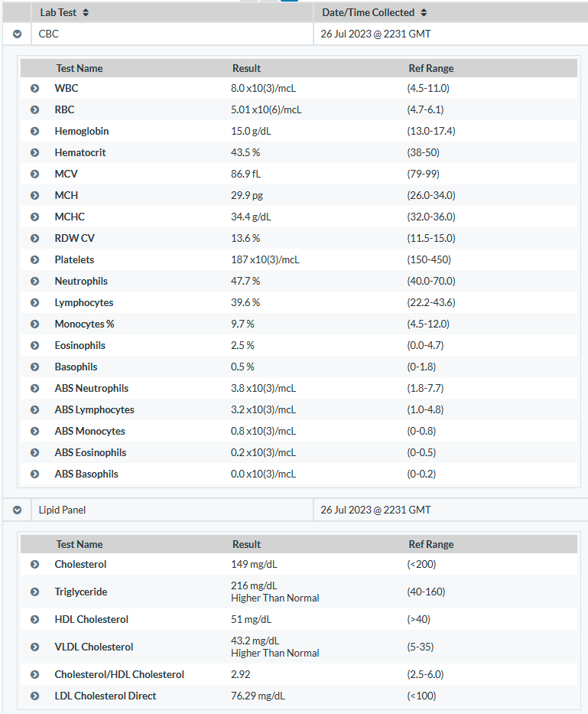The image size is (588, 714).
Task: Open LDL Cholesterol Direct row arrow
Action: 34,696
